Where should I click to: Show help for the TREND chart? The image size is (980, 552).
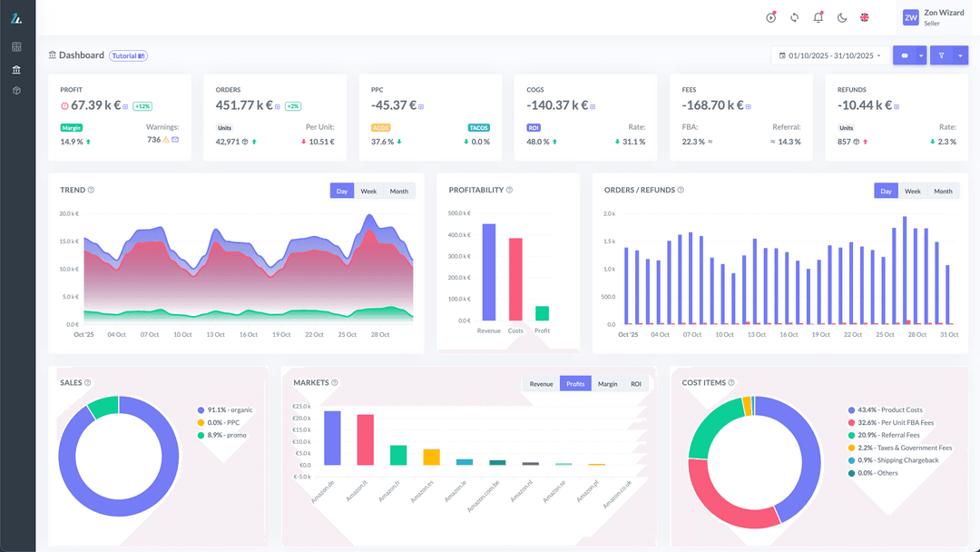[92, 190]
